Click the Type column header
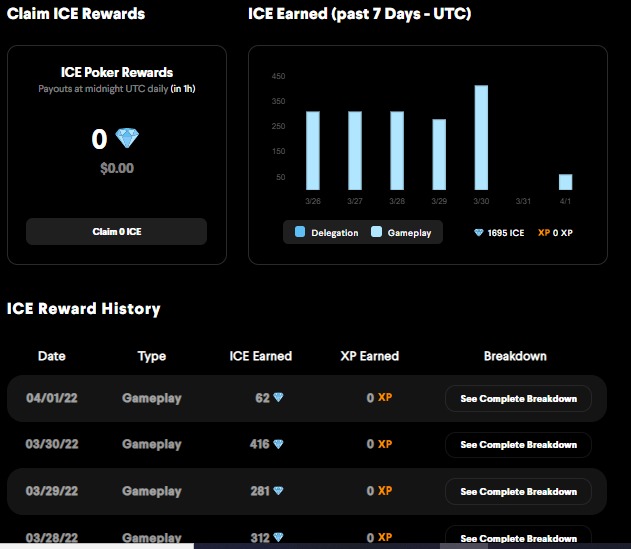The height and width of the screenshot is (549, 631). point(152,356)
